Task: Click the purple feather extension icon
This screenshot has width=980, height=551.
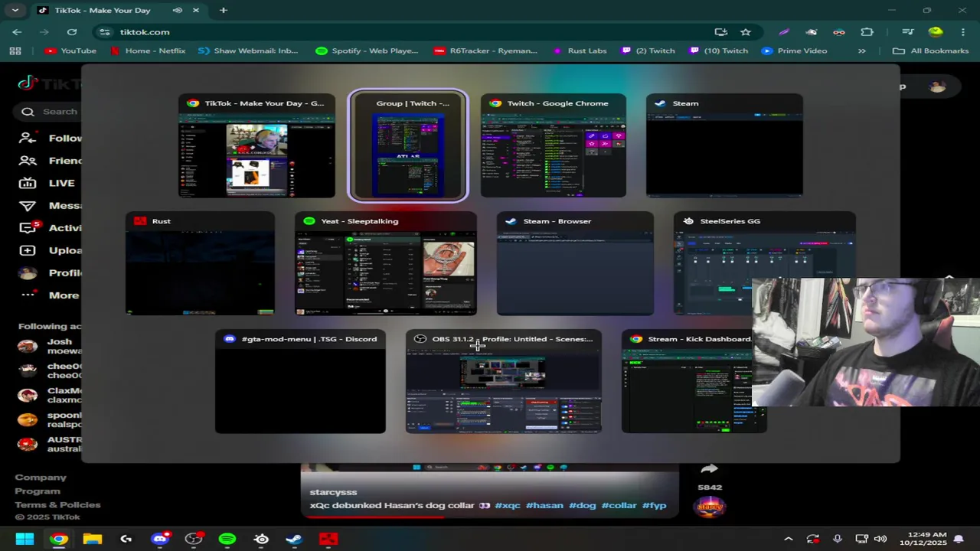Action: click(784, 32)
